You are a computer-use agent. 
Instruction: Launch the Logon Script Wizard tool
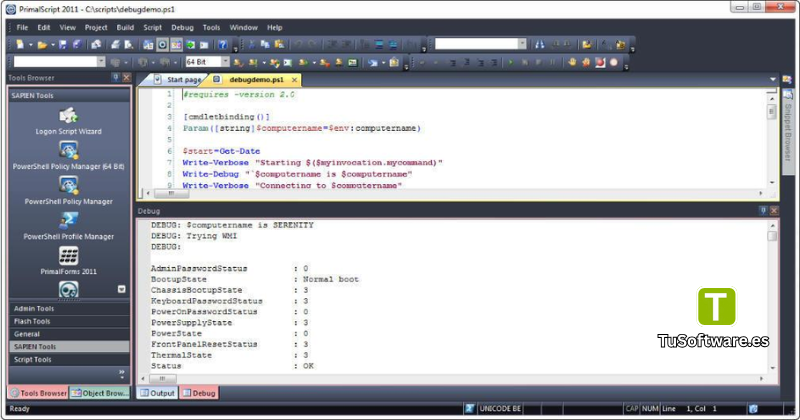68,121
